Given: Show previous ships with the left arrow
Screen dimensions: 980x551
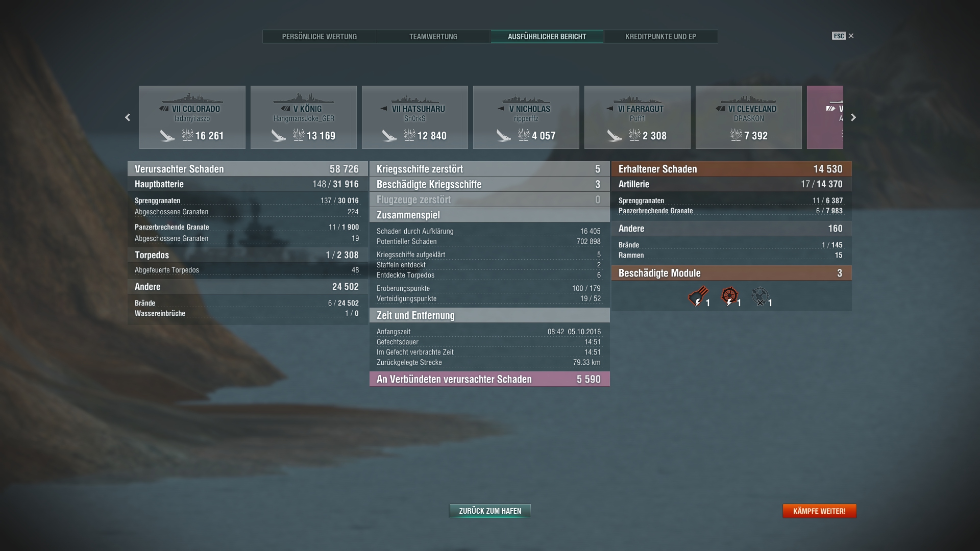Looking at the screenshot, I should point(128,117).
